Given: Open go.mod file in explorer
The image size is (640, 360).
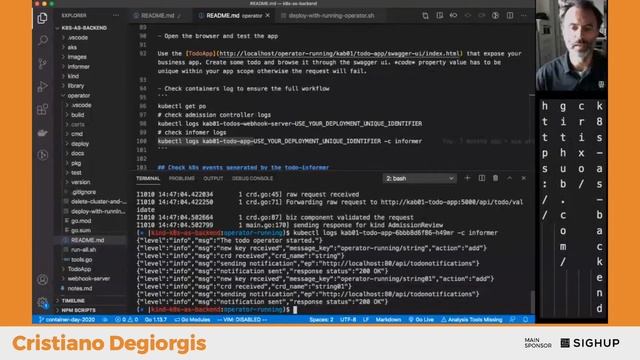Looking at the screenshot, I should [81, 221].
